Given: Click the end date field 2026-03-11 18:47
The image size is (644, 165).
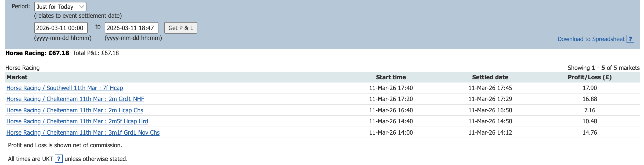Looking at the screenshot, I should click(131, 28).
